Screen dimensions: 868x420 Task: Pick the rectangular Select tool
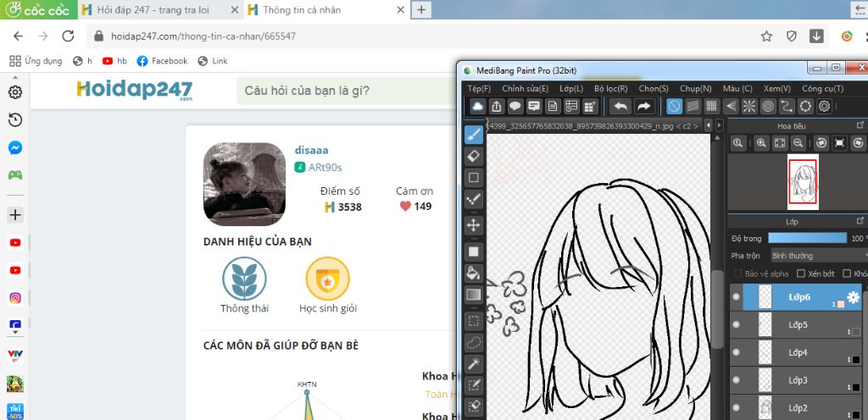coord(473,321)
